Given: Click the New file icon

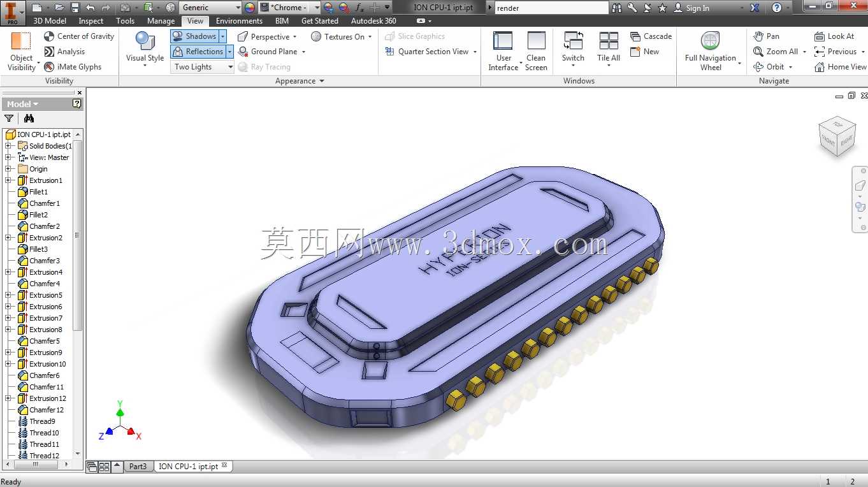Looking at the screenshot, I should point(36,8).
